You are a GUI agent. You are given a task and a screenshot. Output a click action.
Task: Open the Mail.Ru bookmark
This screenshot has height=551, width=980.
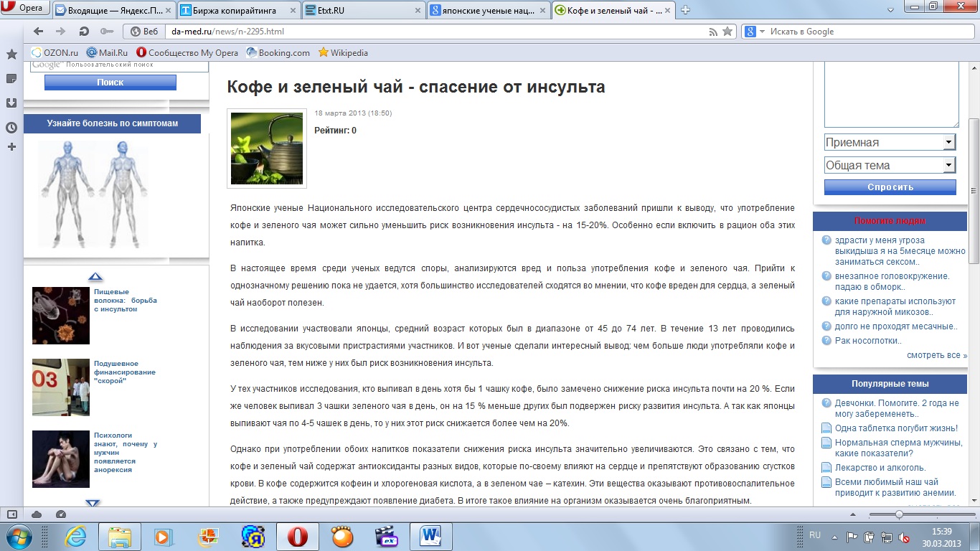click(107, 52)
